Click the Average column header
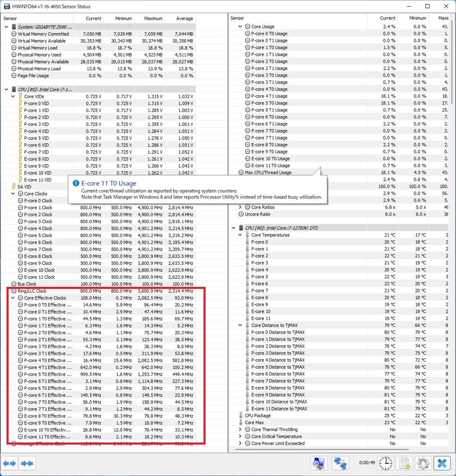The width and height of the screenshot is (456, 476). 180,19
